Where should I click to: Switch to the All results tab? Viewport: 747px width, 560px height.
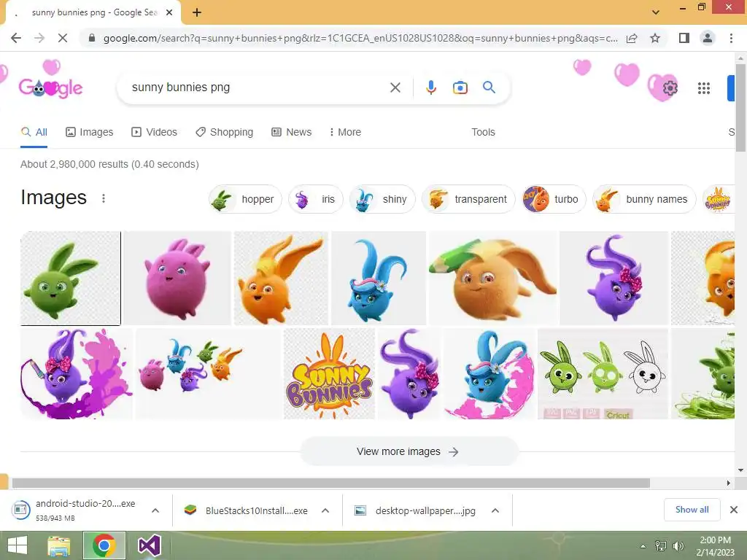coord(34,132)
